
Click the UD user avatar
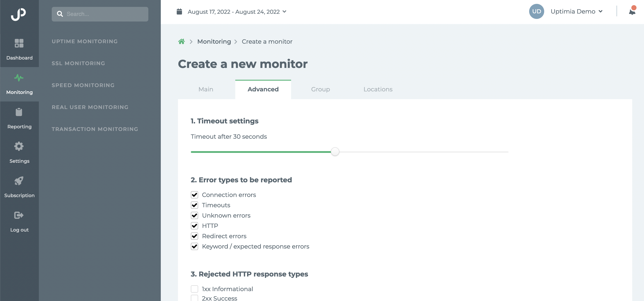[536, 11]
